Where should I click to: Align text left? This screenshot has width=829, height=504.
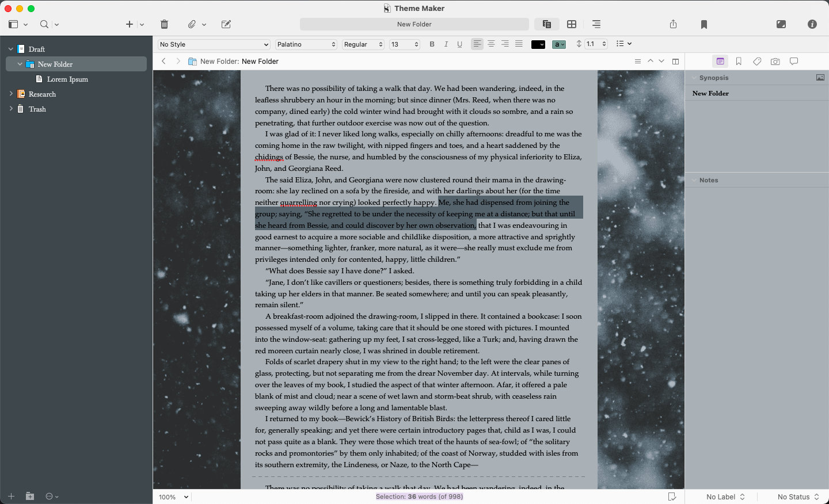click(477, 44)
